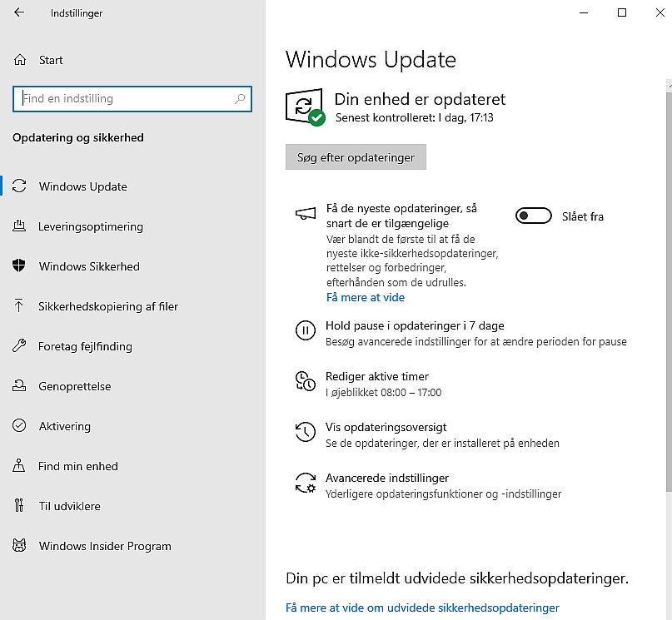Click the pause circle icon

(x=306, y=330)
